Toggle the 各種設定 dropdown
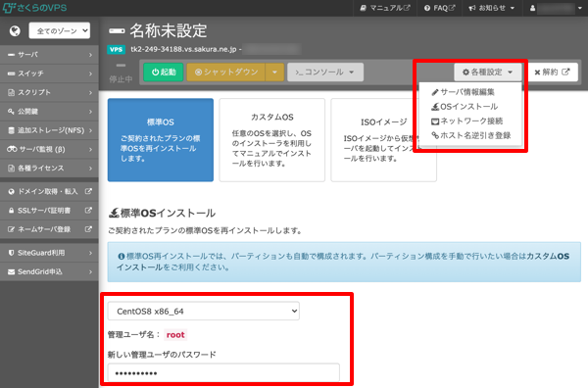The height and width of the screenshot is (388, 588). 487,72
